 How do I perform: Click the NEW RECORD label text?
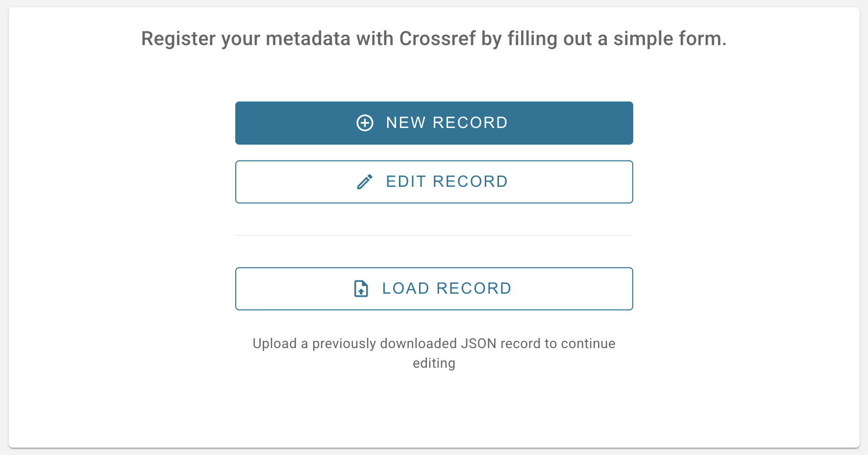(446, 123)
